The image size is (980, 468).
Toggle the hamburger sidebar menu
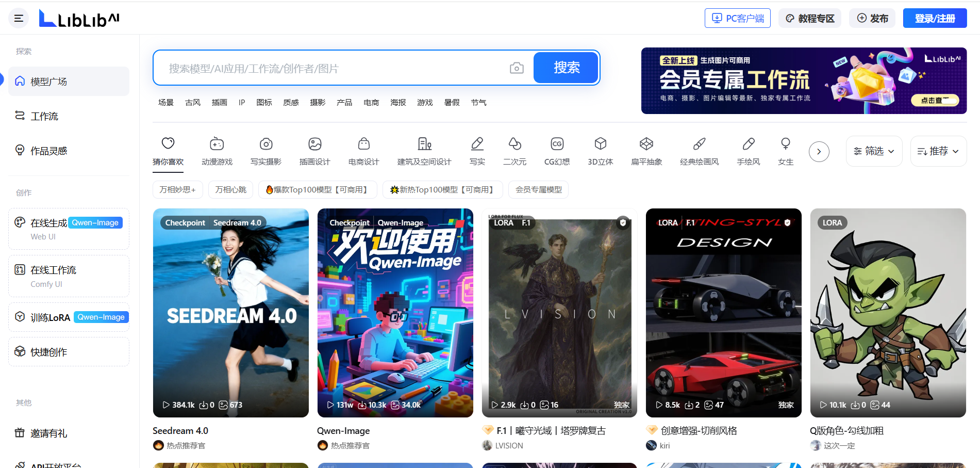tap(19, 19)
